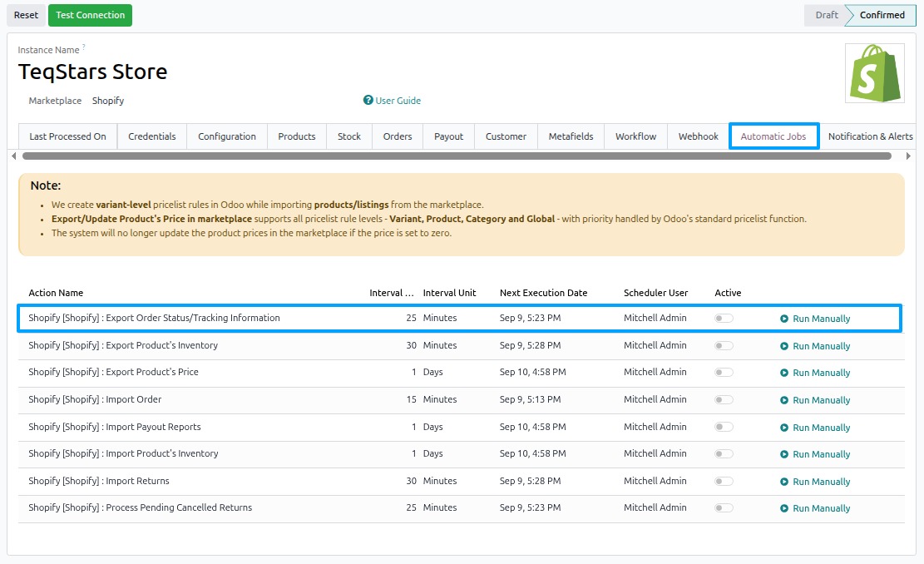Click the Instance Name help tooltip mark

[84, 47]
